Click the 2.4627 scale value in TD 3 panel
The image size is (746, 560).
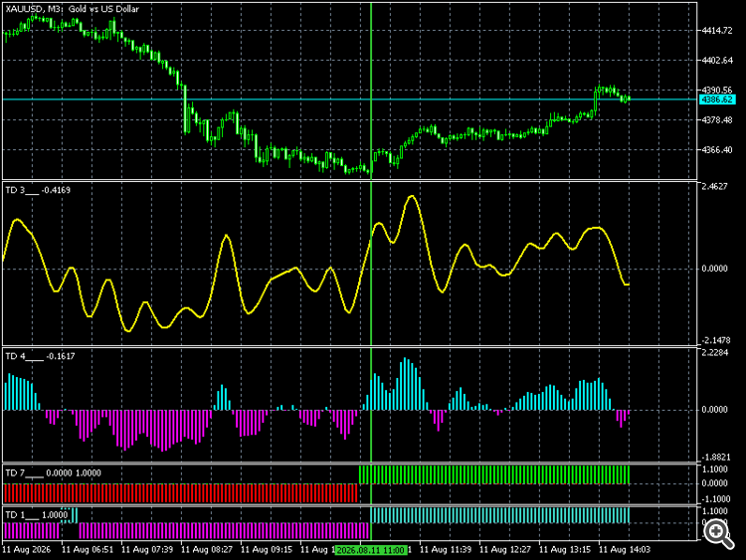point(714,187)
